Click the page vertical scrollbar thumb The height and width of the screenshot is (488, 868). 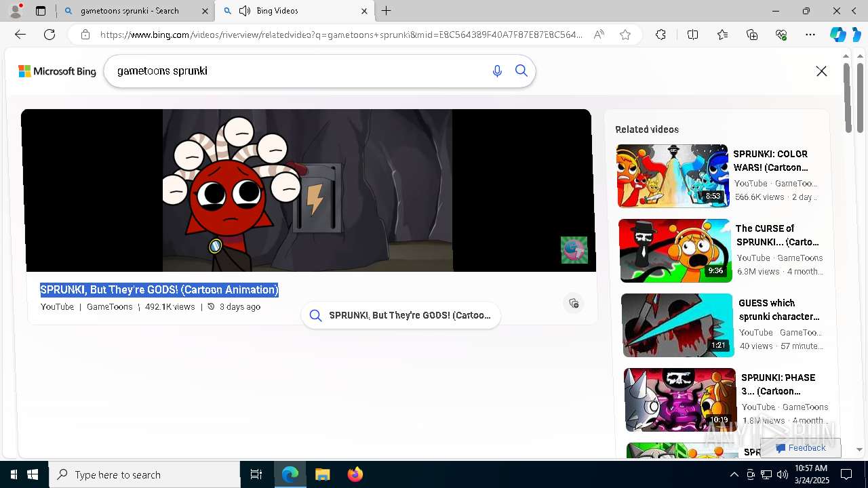[847, 98]
